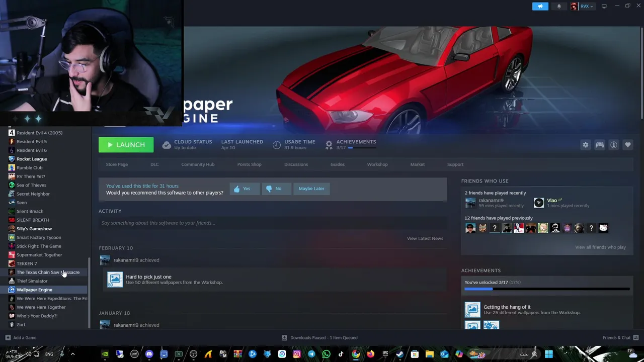Open the Support tab
The height and width of the screenshot is (362, 644).
[455, 164]
